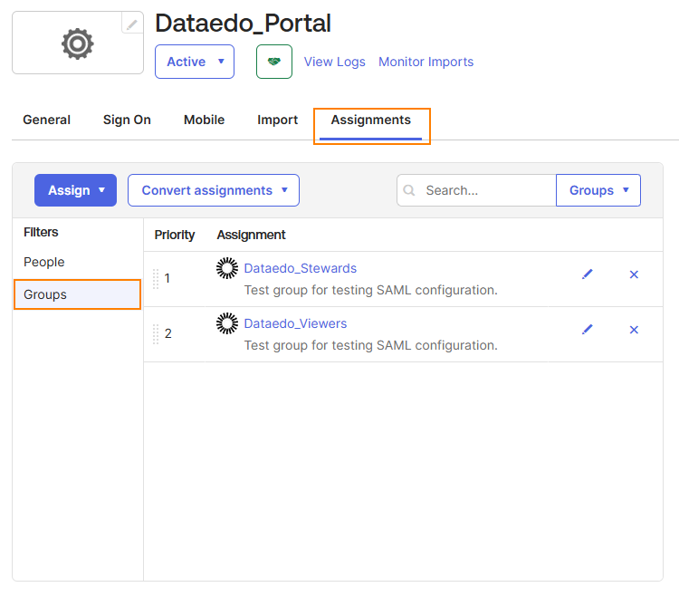Expand the Convert assignments dropdown
This screenshot has width=679, height=616.
pyautogui.click(x=214, y=190)
